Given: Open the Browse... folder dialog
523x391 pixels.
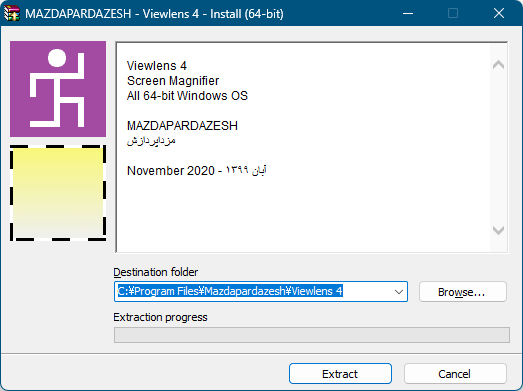Looking at the screenshot, I should coord(463,292).
